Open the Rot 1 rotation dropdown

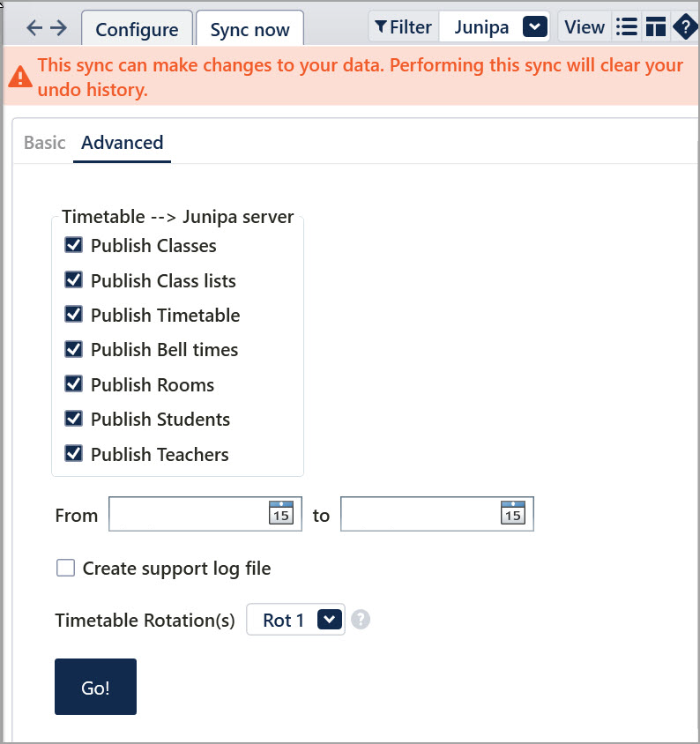click(x=330, y=620)
